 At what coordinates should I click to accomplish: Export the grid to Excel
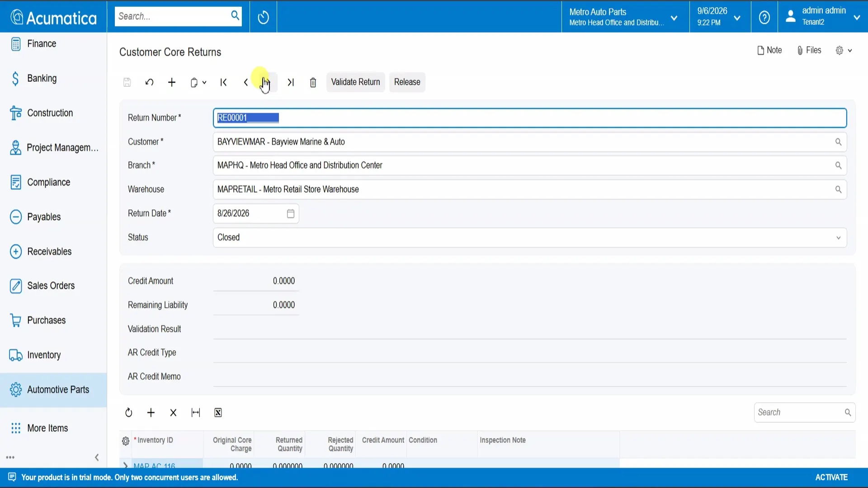[x=218, y=413]
